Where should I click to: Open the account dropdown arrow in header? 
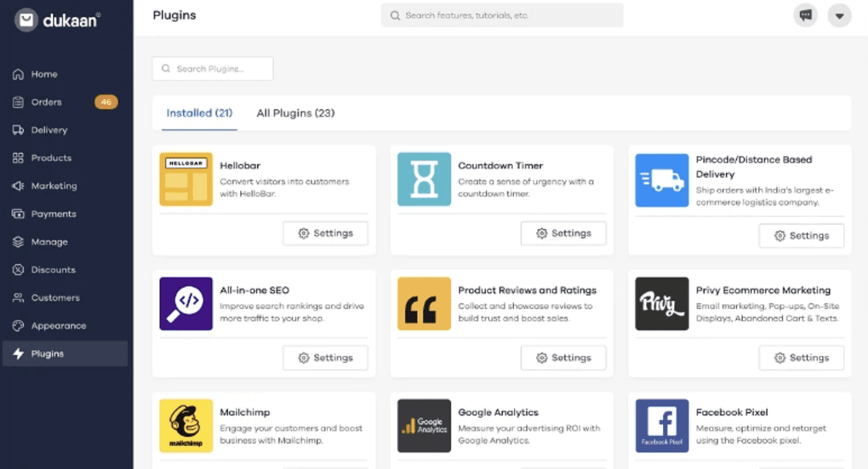click(839, 16)
